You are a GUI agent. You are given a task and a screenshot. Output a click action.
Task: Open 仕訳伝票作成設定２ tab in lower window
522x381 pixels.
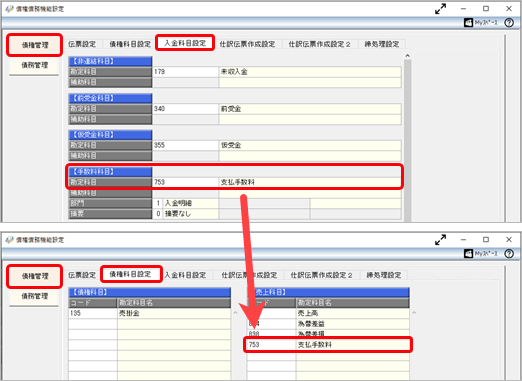[x=322, y=275]
